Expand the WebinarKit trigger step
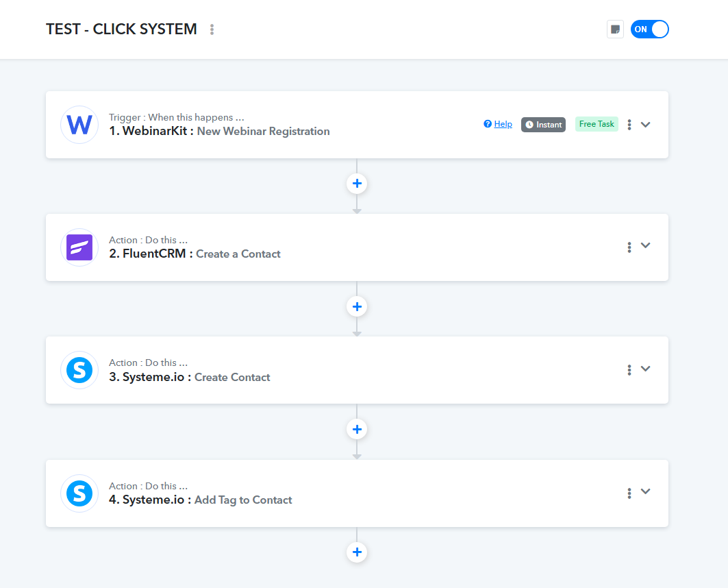The width and height of the screenshot is (728, 588). pyautogui.click(x=645, y=125)
